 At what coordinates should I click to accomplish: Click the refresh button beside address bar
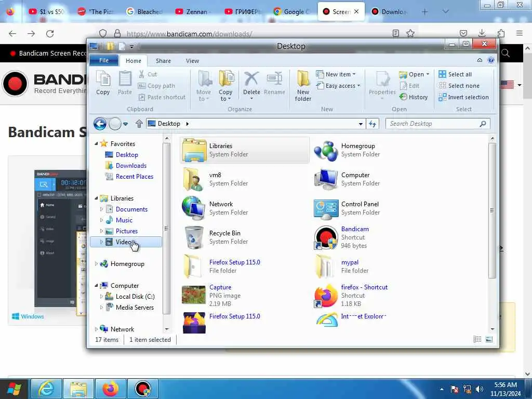coord(373,124)
